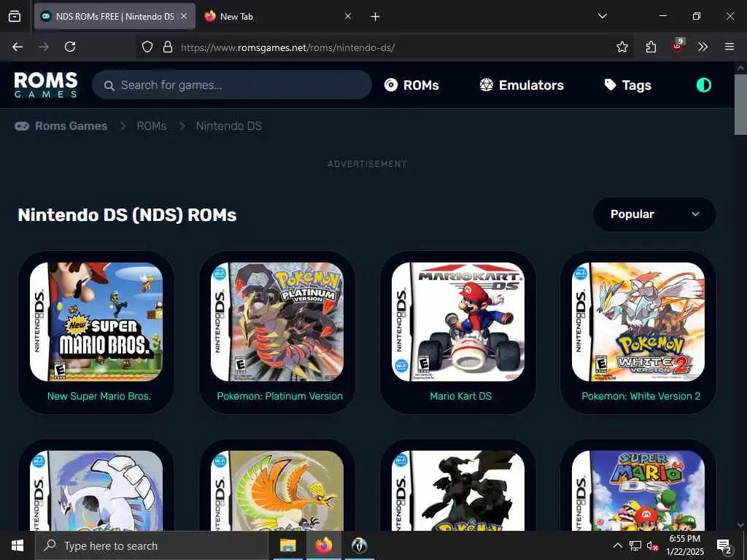Click Pokemon: Platinum Version title link
747x560 pixels.
click(279, 396)
